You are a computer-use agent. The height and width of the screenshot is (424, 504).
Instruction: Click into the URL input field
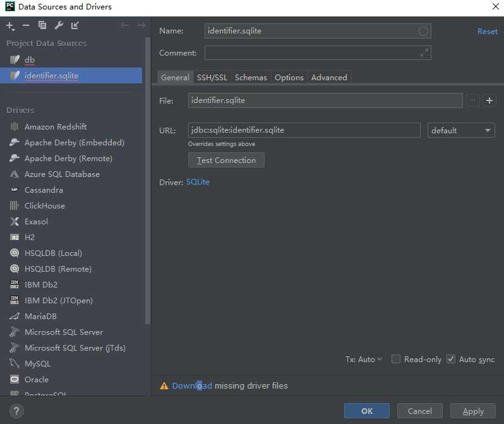(x=304, y=130)
